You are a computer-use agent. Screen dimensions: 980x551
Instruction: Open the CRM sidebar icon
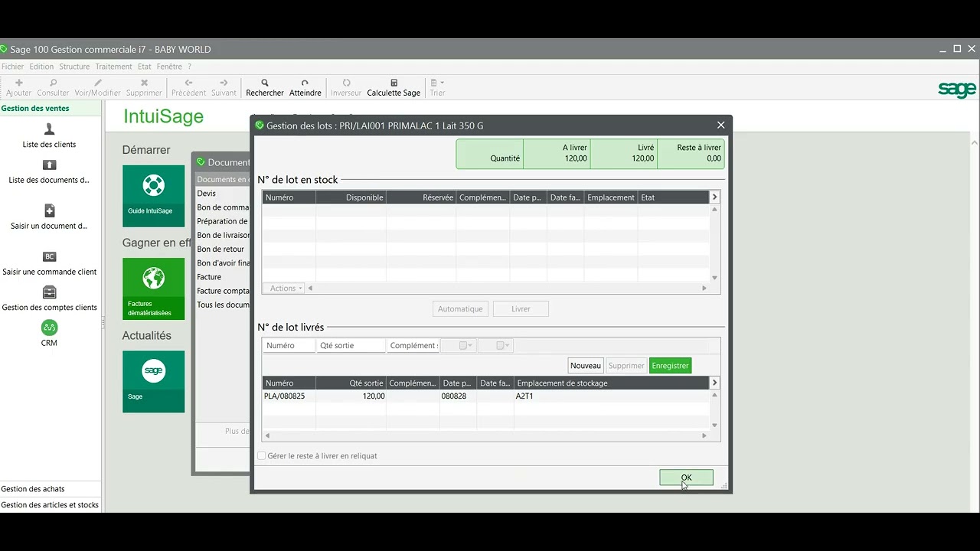[49, 328]
